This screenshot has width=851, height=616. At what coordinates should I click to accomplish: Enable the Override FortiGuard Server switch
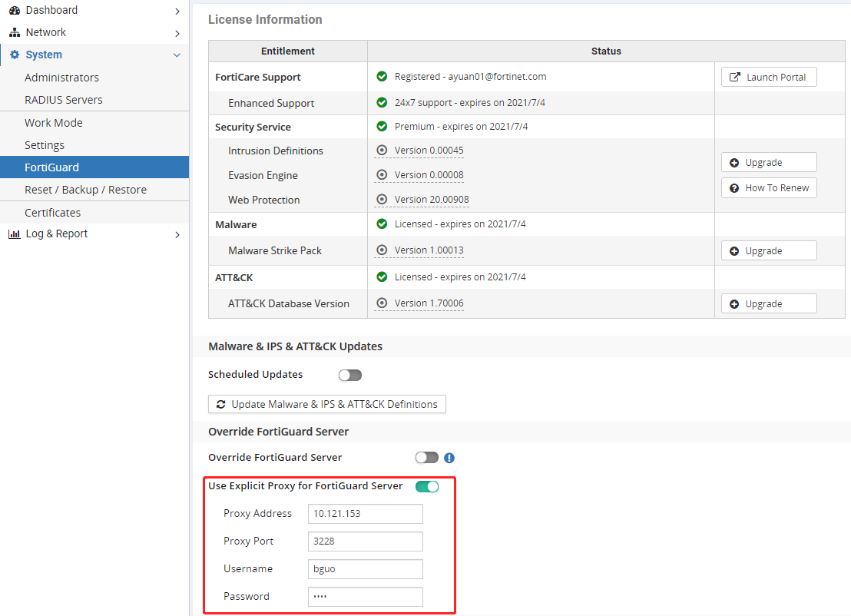(426, 458)
